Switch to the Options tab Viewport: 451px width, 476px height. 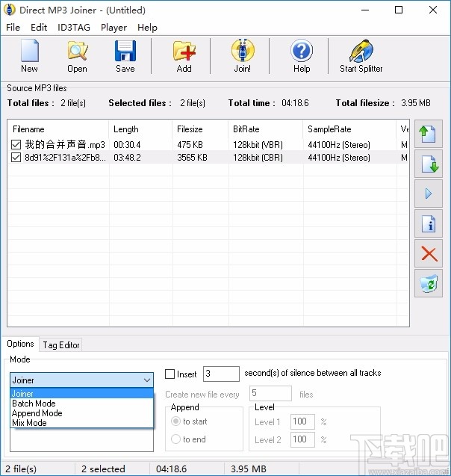point(20,344)
